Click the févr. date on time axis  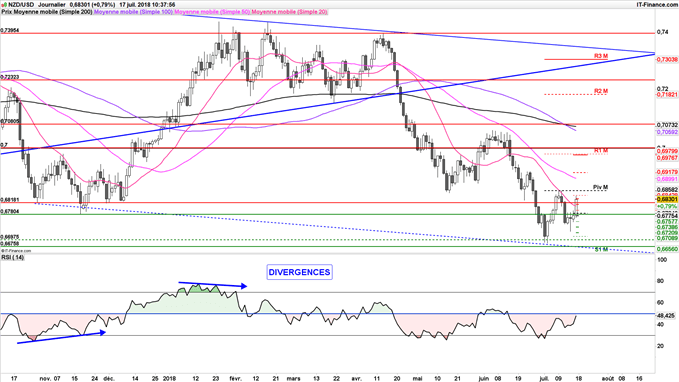(235, 379)
